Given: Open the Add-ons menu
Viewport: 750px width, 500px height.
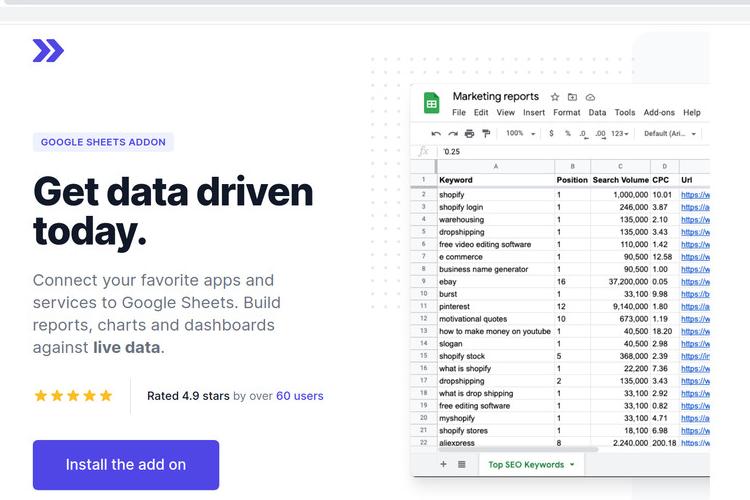Looking at the screenshot, I should [x=659, y=112].
